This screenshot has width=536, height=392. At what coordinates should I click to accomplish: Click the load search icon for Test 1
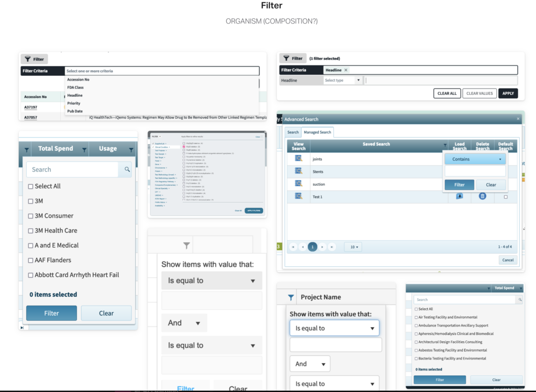pos(460,196)
